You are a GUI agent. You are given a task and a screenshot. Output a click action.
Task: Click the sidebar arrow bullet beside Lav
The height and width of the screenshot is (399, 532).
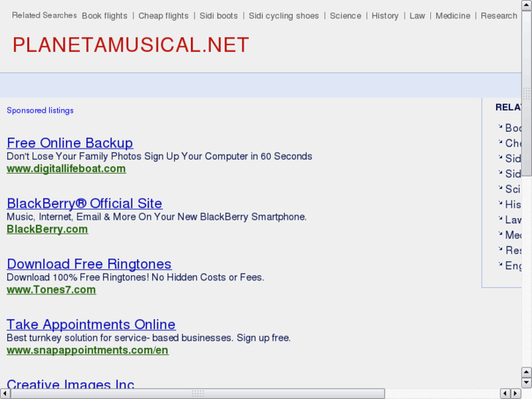pos(500,218)
